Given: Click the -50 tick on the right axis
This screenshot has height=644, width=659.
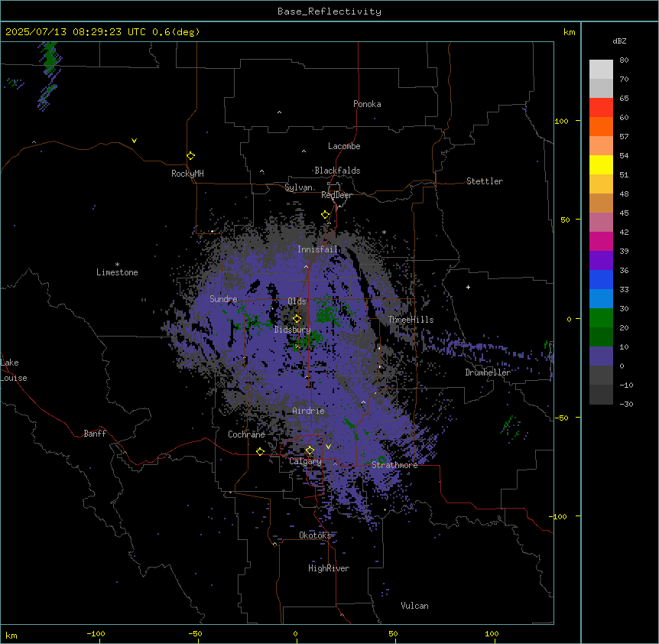Looking at the screenshot, I should coord(561,418).
